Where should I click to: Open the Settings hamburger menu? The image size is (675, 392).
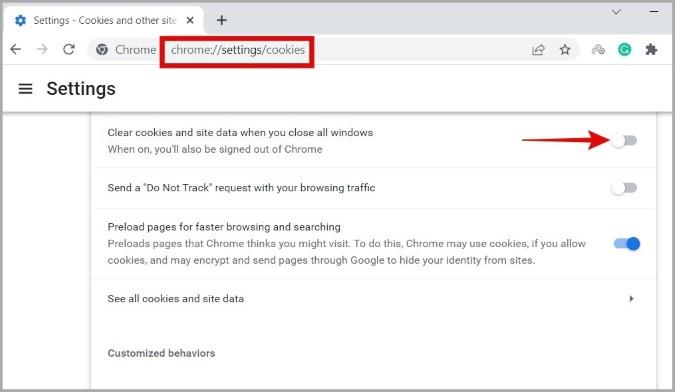[x=25, y=89]
